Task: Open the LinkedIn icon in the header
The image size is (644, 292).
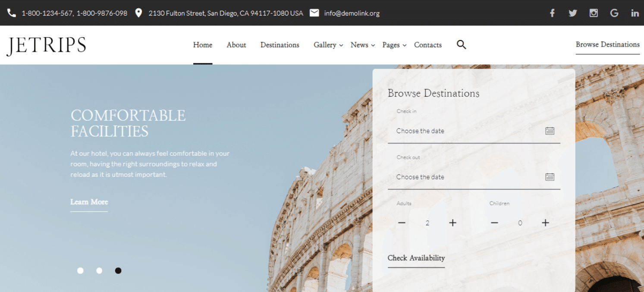Action: 635,13
